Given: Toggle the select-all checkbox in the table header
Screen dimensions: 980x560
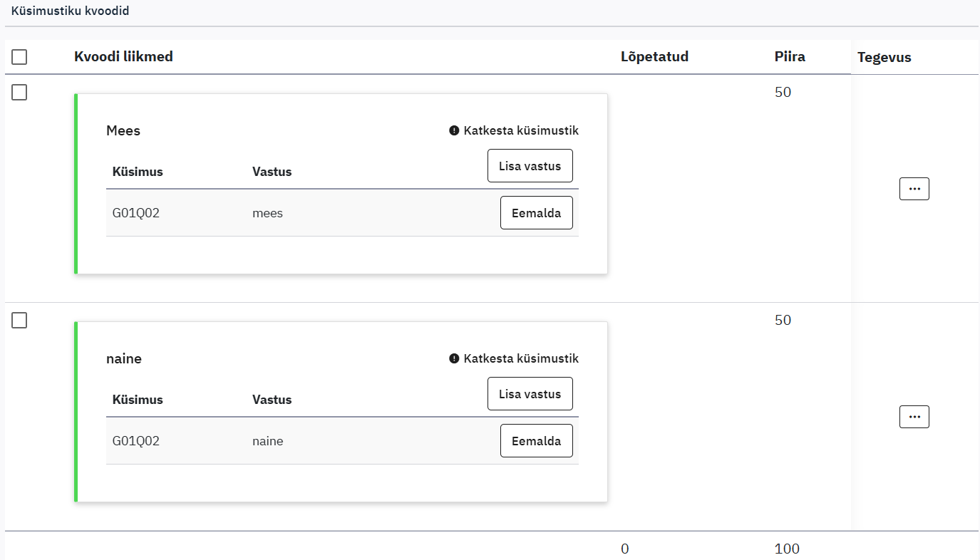Looking at the screenshot, I should 19,57.
